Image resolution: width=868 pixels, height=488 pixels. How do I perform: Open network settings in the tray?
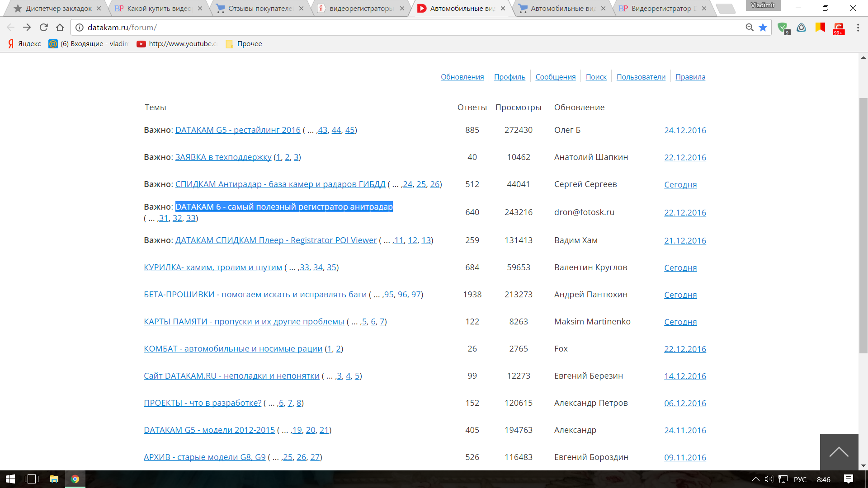tap(783, 479)
